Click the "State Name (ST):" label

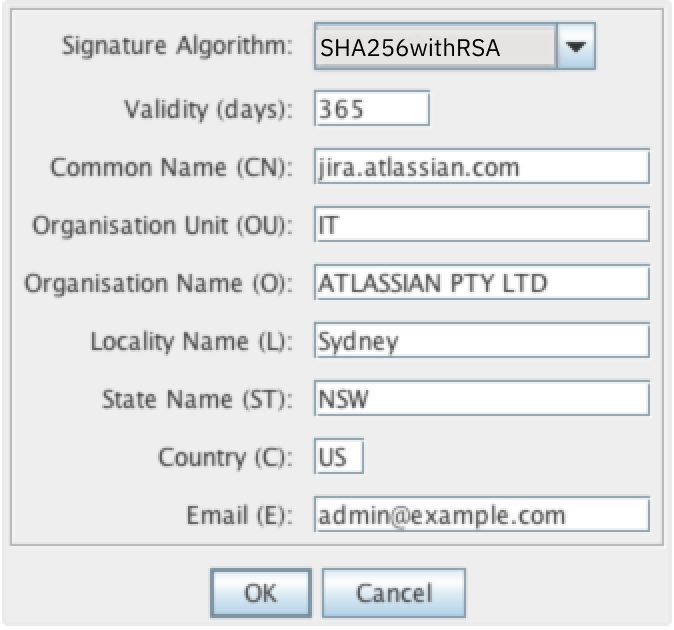(197, 399)
